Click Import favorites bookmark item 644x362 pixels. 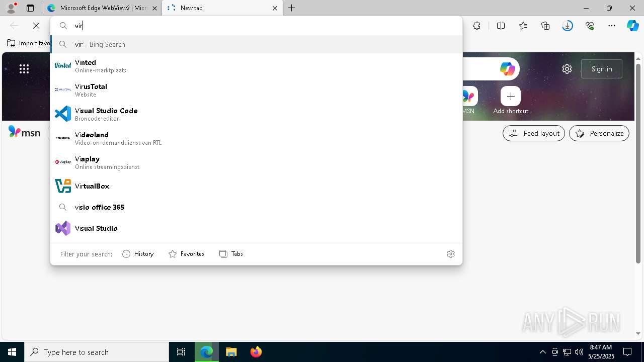point(29,43)
